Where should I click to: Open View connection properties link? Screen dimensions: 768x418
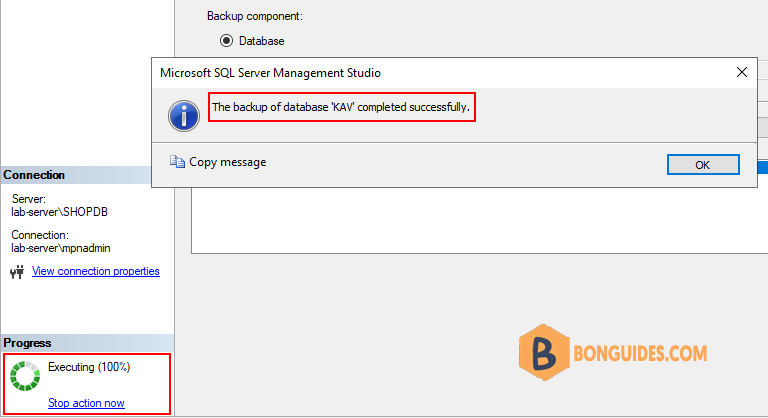[x=96, y=271]
